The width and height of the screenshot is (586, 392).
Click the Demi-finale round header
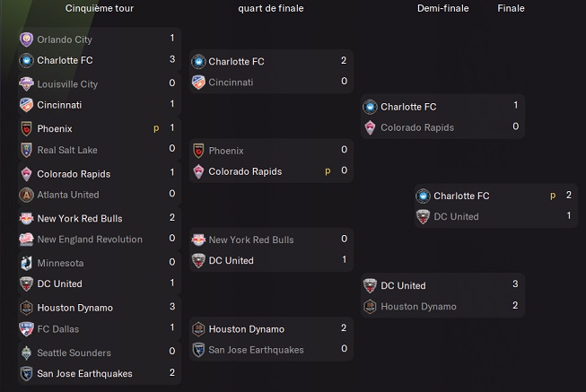click(x=442, y=8)
